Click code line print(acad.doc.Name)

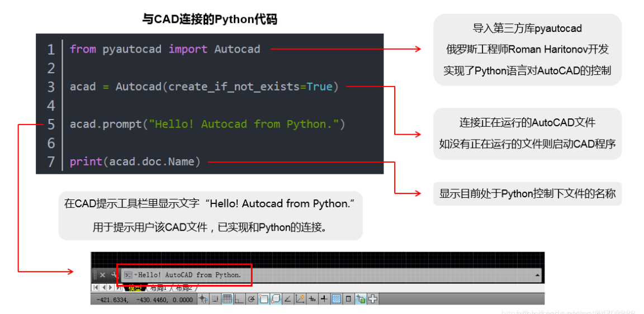135,161
